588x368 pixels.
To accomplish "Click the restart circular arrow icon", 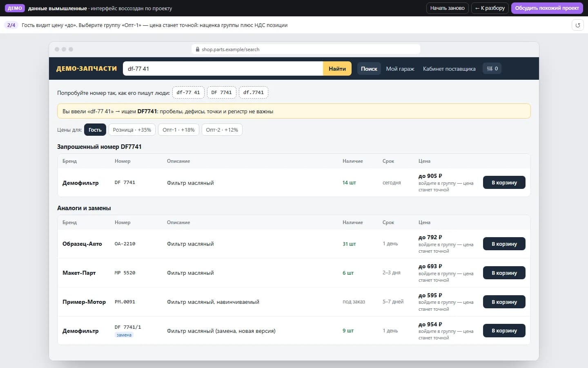I will pos(577,25).
